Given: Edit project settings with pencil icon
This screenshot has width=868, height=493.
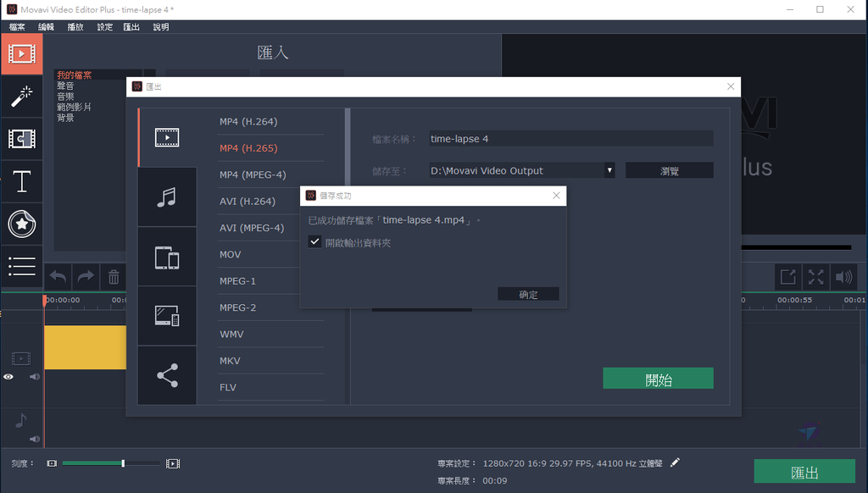Looking at the screenshot, I should (675, 463).
